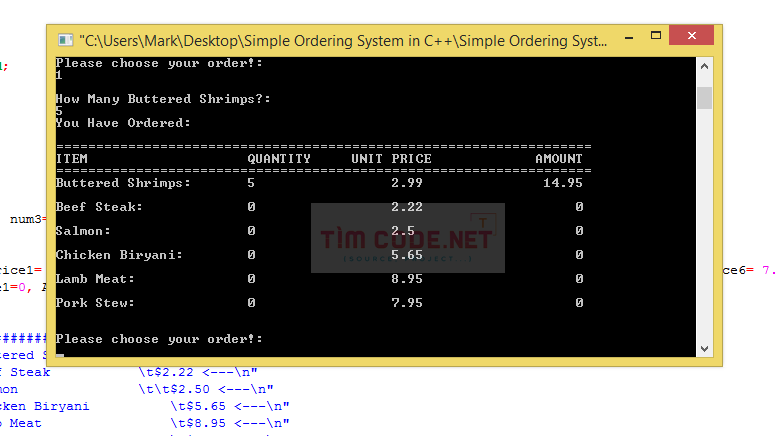Screen dimensions: 776x436
Task: Select the 'Chicken Biryani:' row label
Action: point(119,255)
